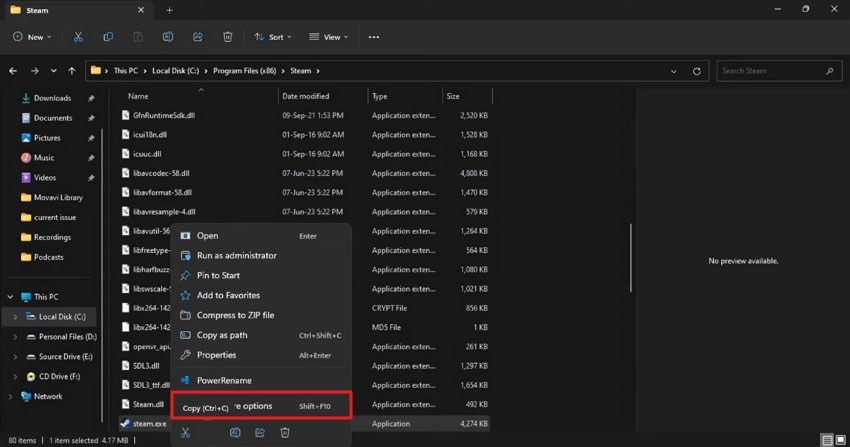850x447 pixels.
Task: Close the Steam tab
Action: [x=141, y=10]
